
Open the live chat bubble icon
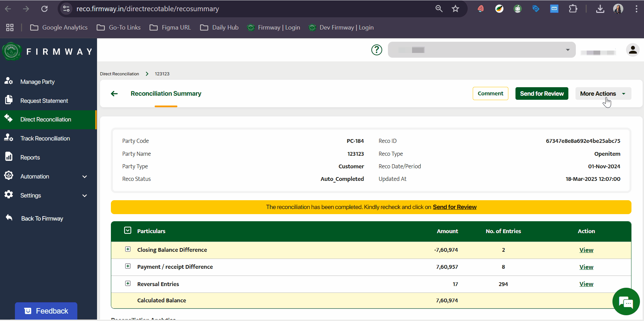[x=626, y=302]
